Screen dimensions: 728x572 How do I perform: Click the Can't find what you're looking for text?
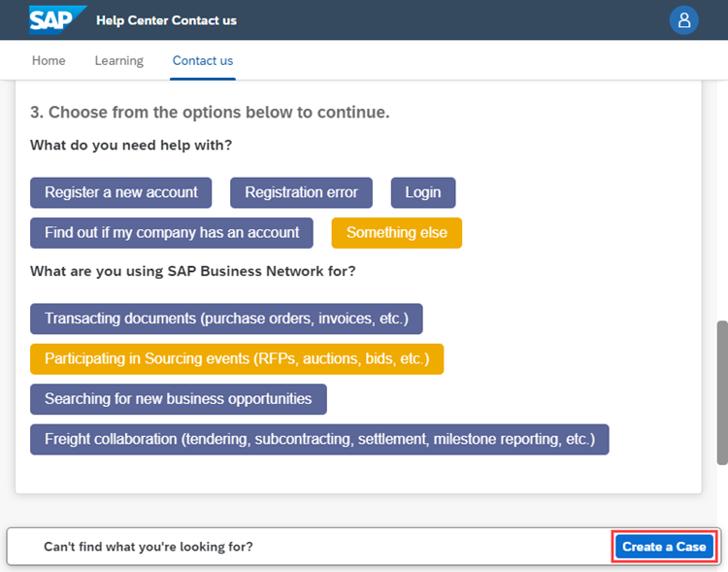click(149, 547)
